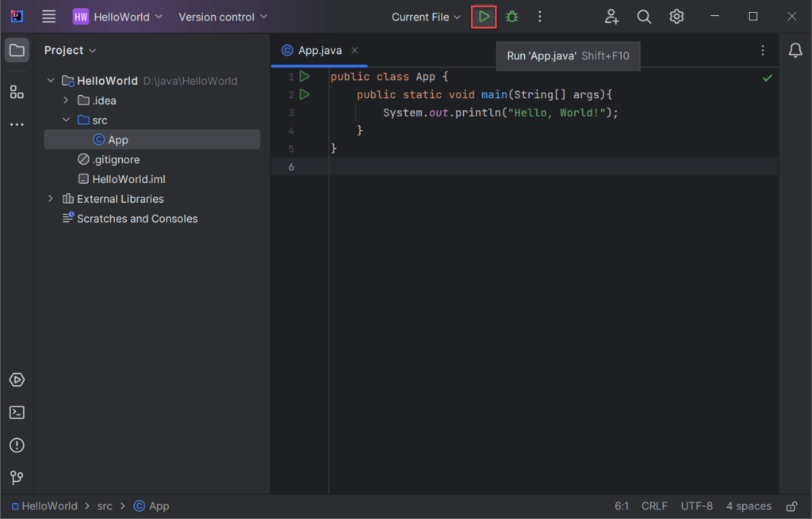The image size is (812, 519).
Task: Expand External Libraries
Action: pyautogui.click(x=50, y=198)
